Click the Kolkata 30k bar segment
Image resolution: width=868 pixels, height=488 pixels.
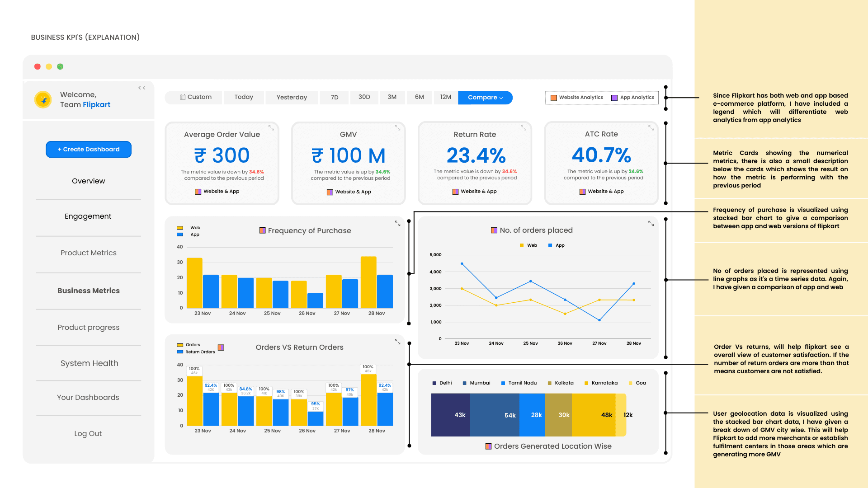(558, 415)
